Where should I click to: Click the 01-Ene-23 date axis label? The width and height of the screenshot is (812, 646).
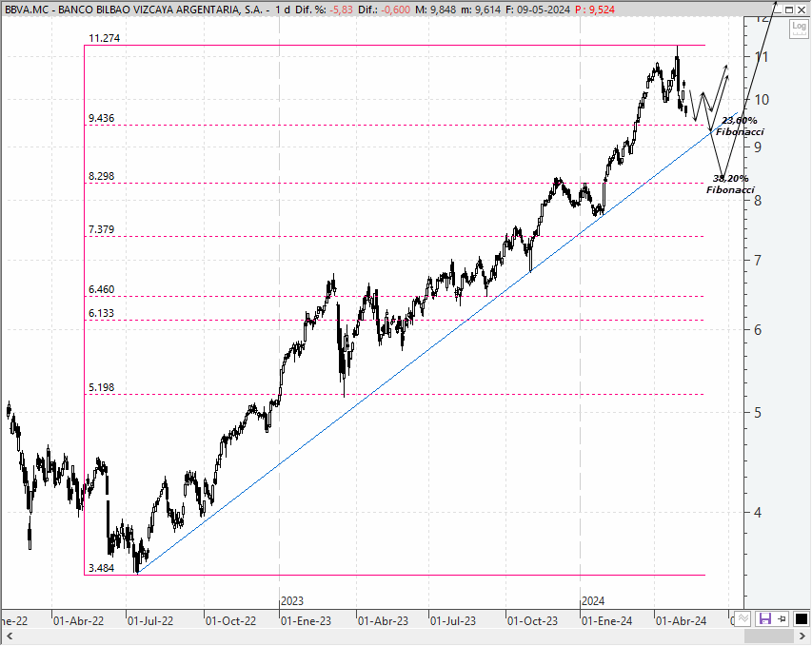pos(306,620)
